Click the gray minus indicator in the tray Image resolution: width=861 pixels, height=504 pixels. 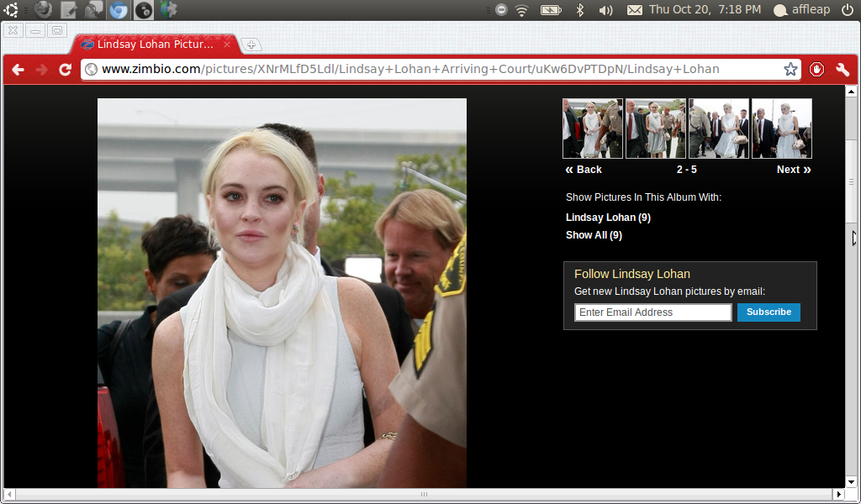[501, 10]
